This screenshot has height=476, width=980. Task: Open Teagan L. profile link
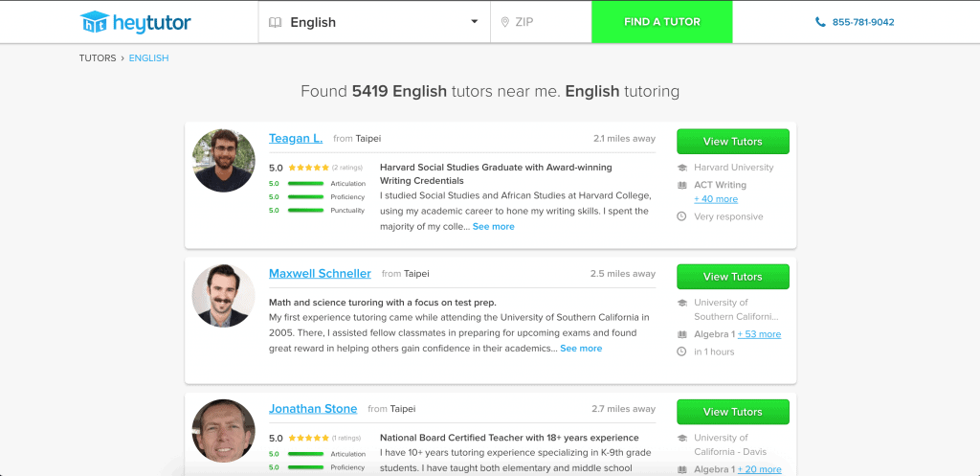click(296, 138)
